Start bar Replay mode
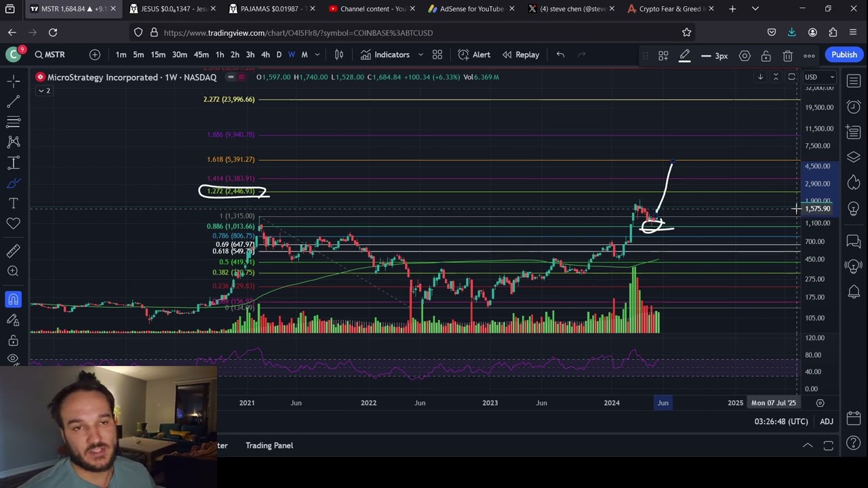The width and height of the screenshot is (868, 488). point(521,55)
